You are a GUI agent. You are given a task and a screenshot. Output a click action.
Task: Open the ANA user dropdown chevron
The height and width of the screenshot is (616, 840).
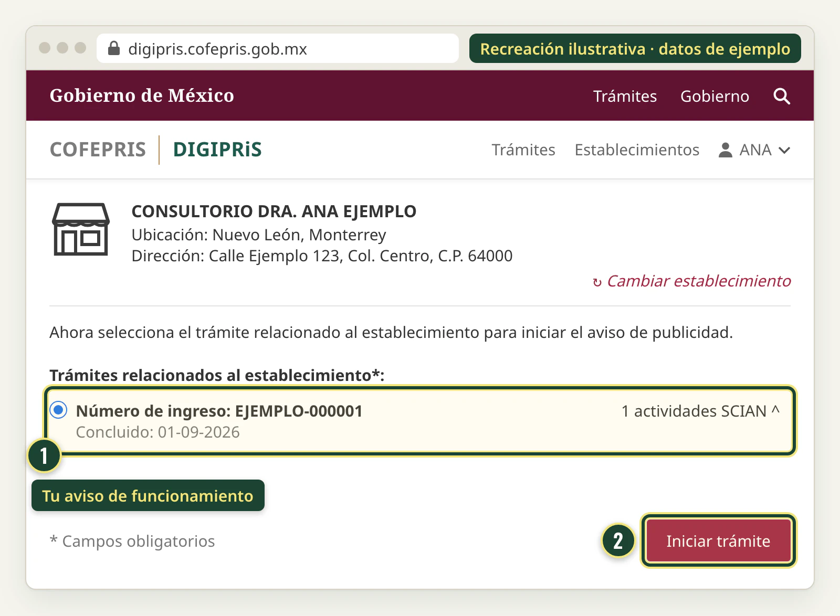(784, 151)
